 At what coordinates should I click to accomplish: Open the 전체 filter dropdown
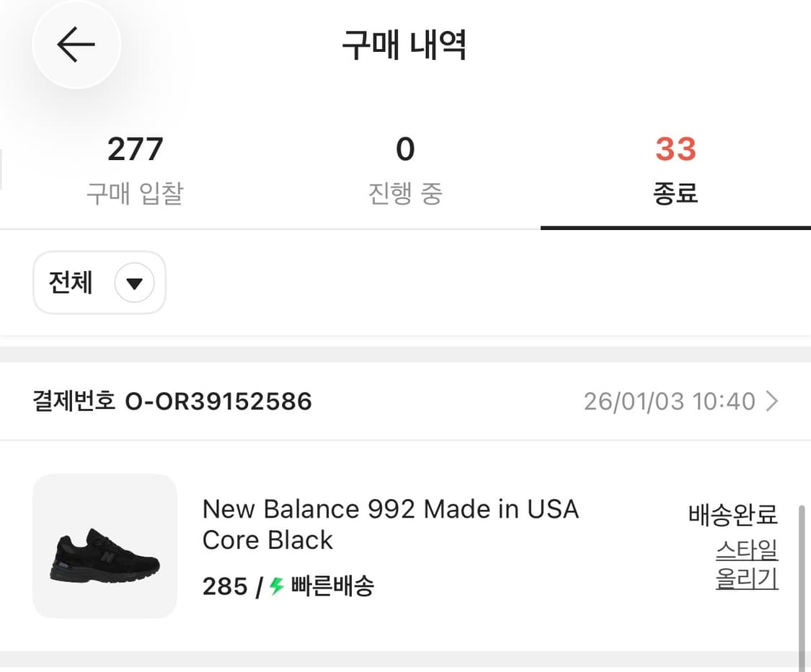99,283
